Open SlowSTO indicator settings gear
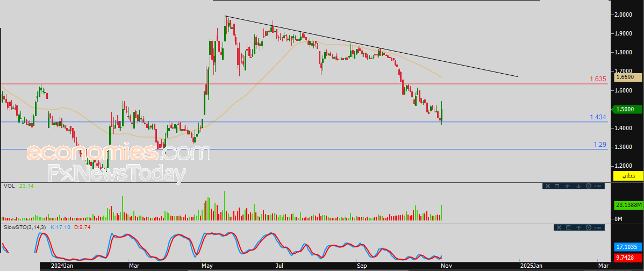The width and height of the screenshot is (644, 271). [x=589, y=227]
